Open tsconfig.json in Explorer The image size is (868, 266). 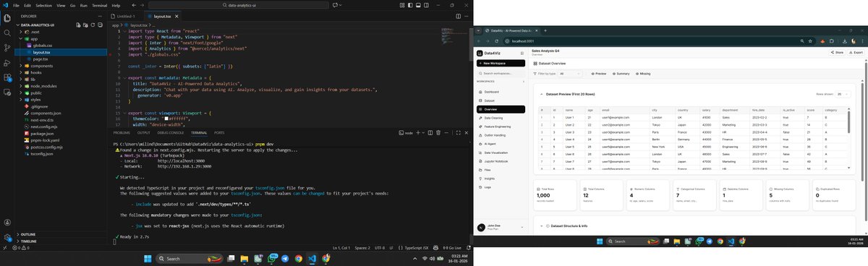[x=42, y=154]
